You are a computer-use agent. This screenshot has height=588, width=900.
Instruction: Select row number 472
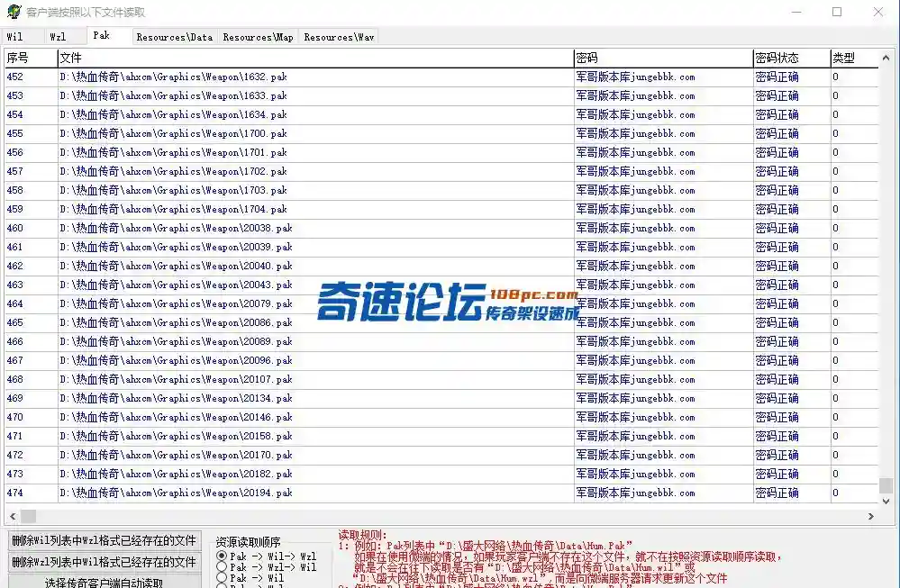(15, 456)
